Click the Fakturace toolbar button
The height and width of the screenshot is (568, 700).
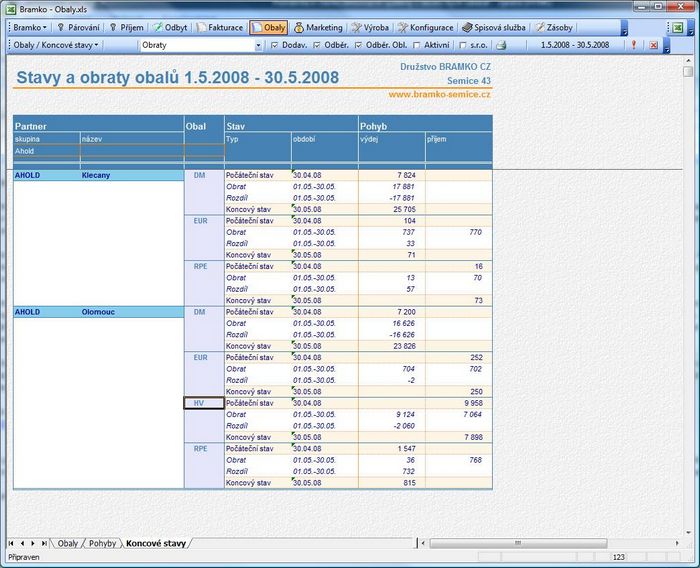[x=221, y=28]
